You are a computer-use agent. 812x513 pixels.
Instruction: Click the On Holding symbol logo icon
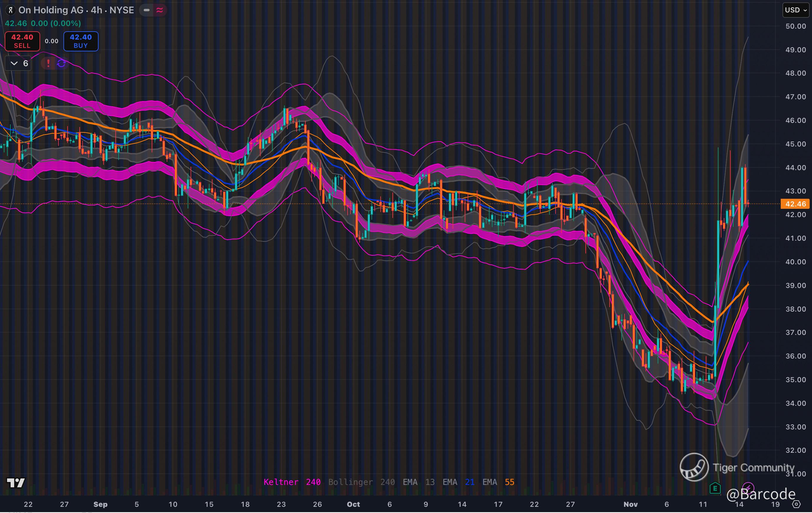(10, 10)
